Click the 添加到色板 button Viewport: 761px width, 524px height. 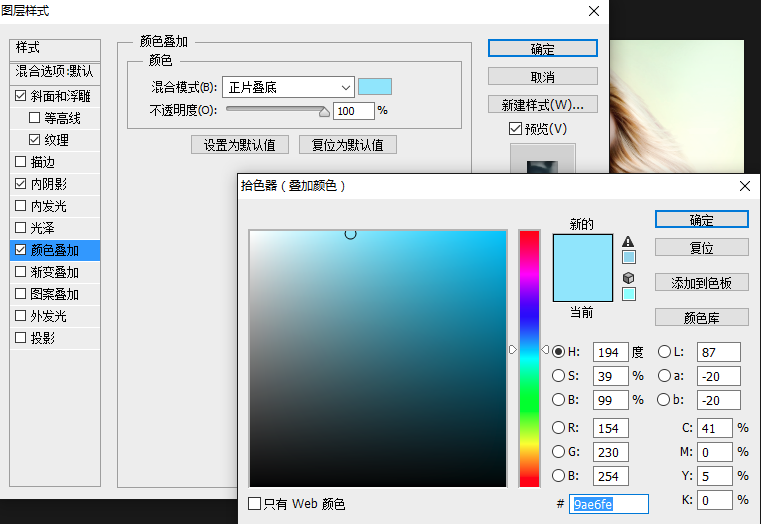(x=702, y=283)
